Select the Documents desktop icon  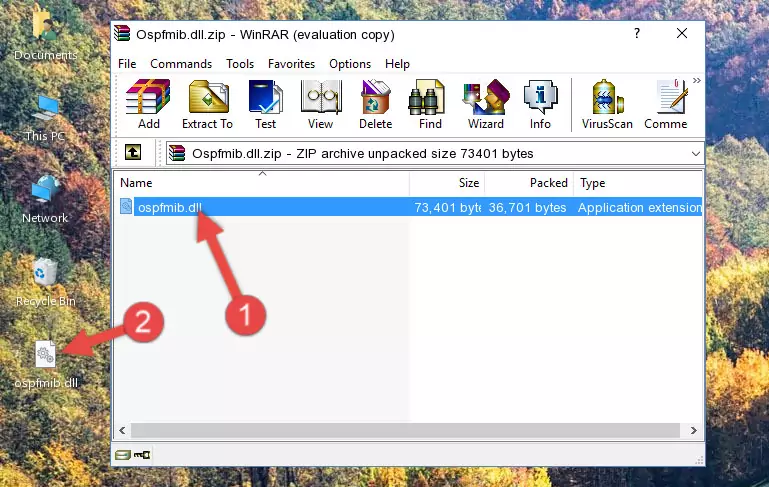pos(45,33)
